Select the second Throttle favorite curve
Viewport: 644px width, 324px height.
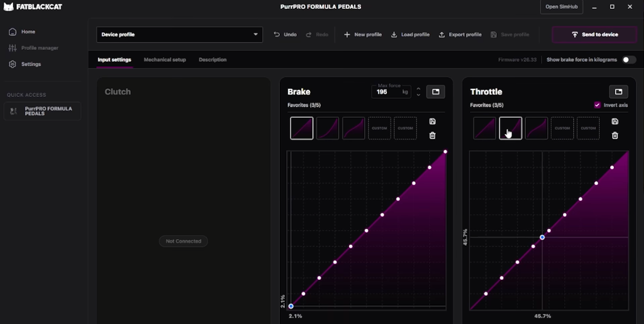pyautogui.click(x=511, y=128)
